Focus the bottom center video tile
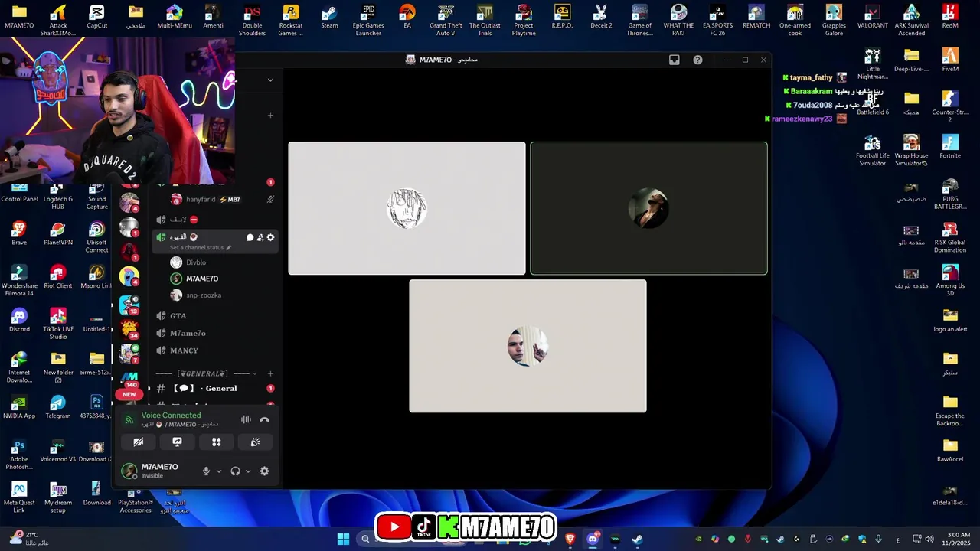Viewport: 980px width, 551px height. pos(528,346)
